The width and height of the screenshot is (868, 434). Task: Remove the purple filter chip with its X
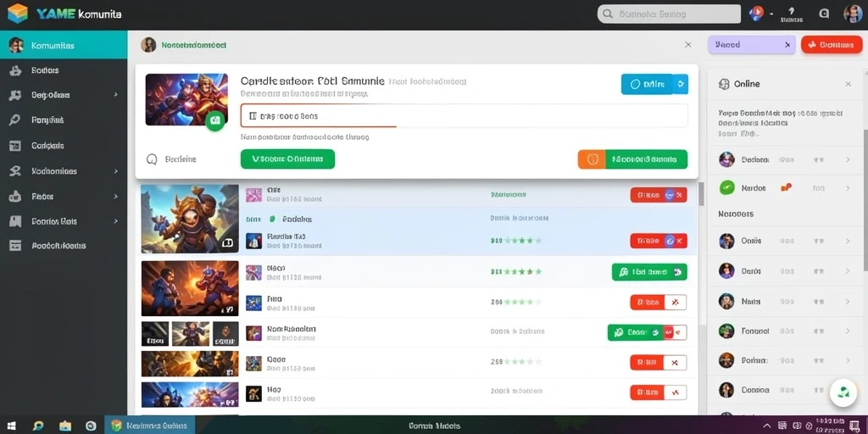(x=787, y=45)
